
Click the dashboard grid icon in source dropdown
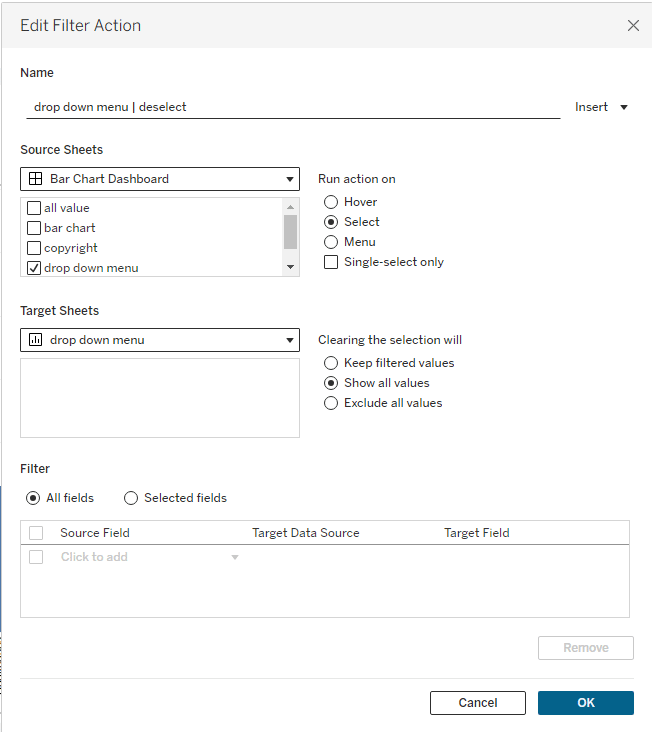[35, 179]
